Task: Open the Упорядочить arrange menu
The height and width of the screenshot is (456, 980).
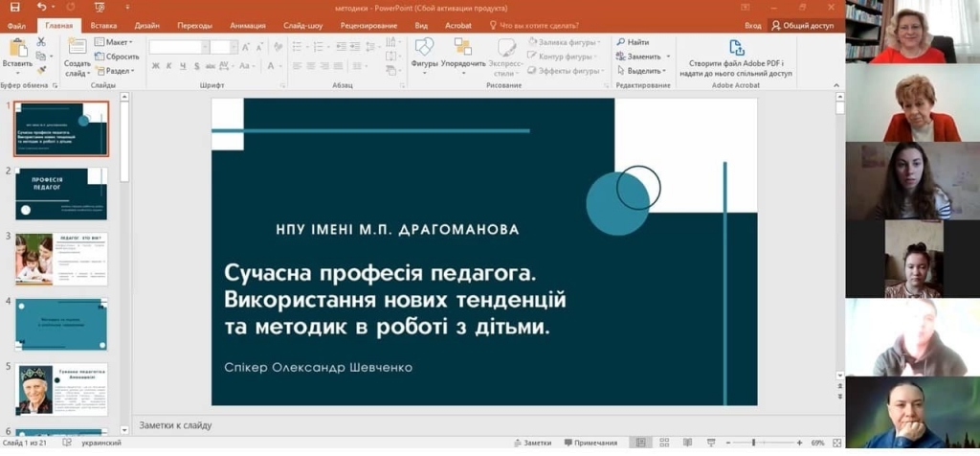Action: 463,56
